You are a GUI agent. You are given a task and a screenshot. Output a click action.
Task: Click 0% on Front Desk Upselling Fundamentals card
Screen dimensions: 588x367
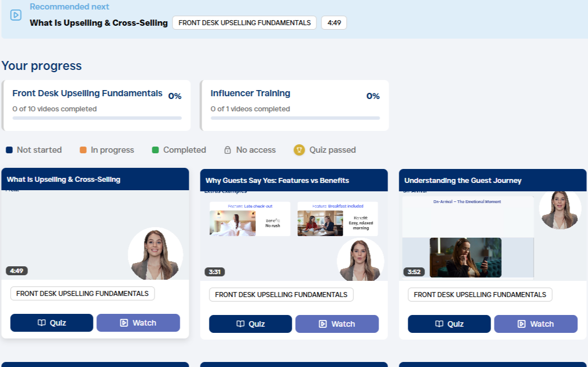(175, 96)
